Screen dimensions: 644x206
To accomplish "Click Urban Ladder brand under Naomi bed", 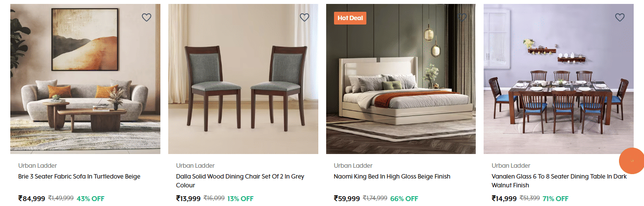I will coord(353,165).
